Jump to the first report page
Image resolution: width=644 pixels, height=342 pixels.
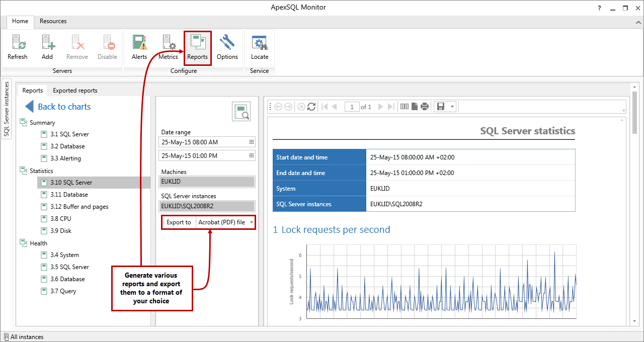coord(325,107)
